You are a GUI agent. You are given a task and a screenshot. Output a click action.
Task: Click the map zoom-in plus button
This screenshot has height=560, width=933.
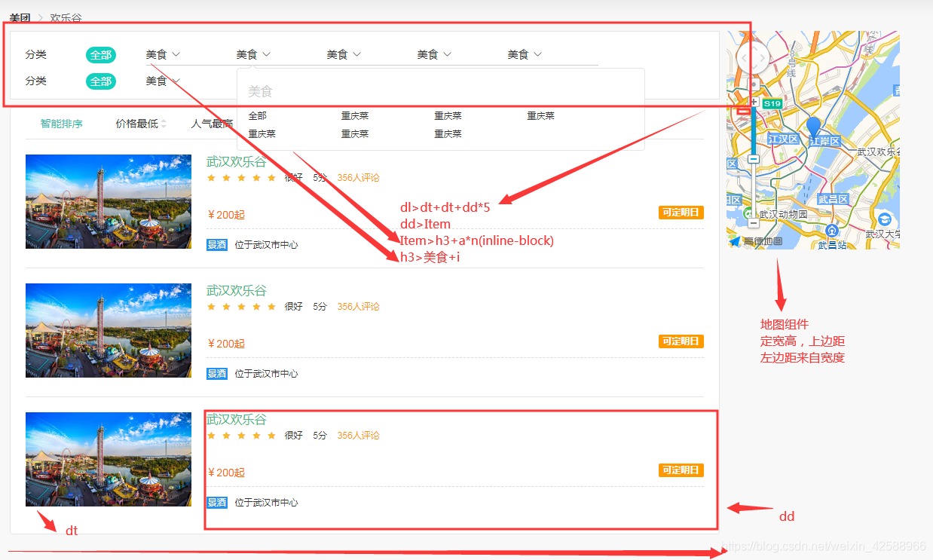pos(753,102)
